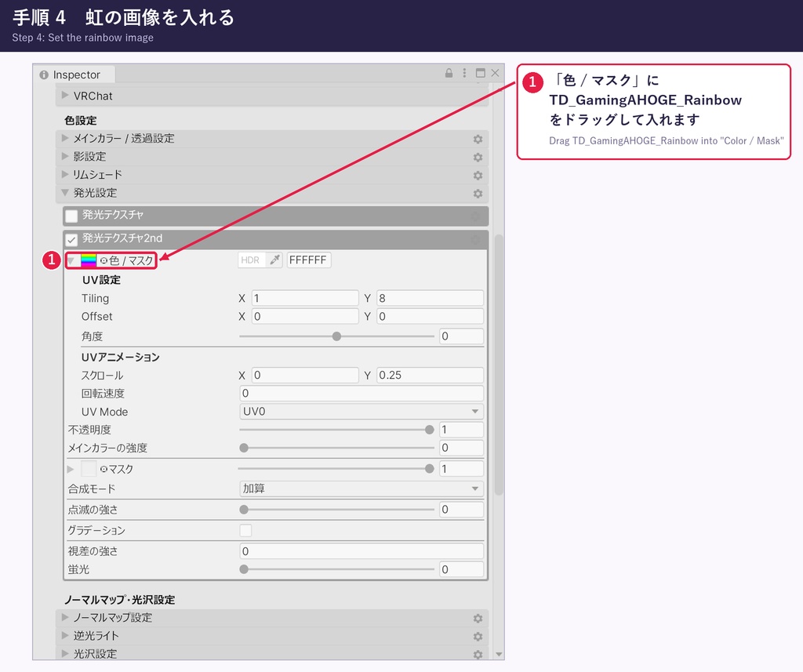Click the 角度 value field

[x=461, y=336]
